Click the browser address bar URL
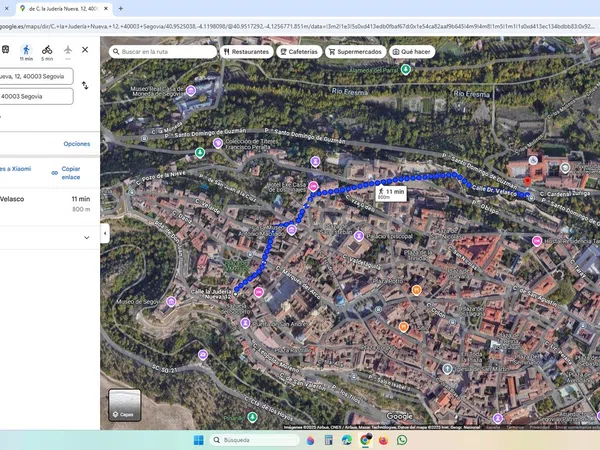Viewport: 600px width, 450px height. [x=298, y=26]
